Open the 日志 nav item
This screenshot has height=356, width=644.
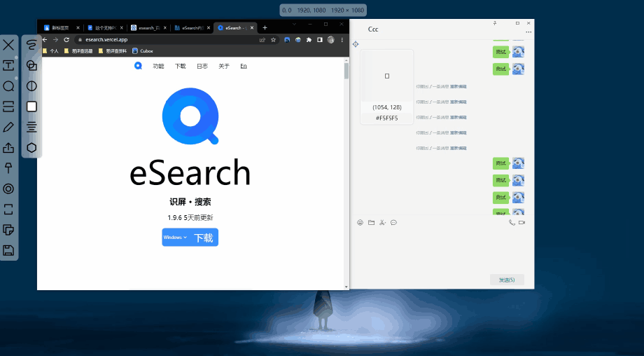tap(202, 66)
